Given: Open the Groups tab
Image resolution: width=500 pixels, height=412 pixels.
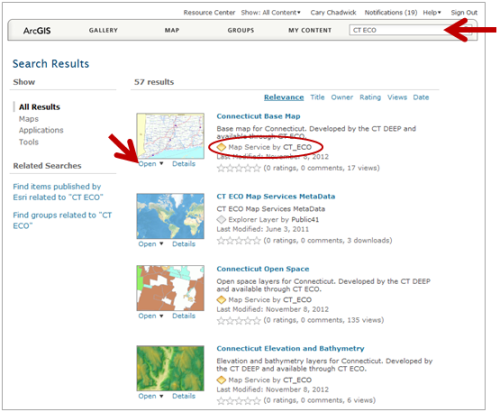Looking at the screenshot, I should [x=241, y=30].
